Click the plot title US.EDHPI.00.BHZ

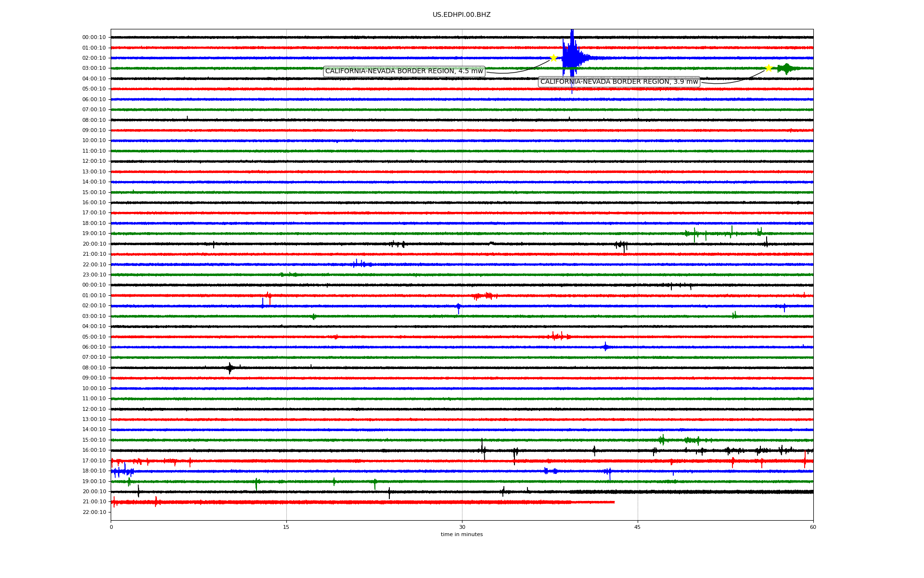click(x=462, y=15)
